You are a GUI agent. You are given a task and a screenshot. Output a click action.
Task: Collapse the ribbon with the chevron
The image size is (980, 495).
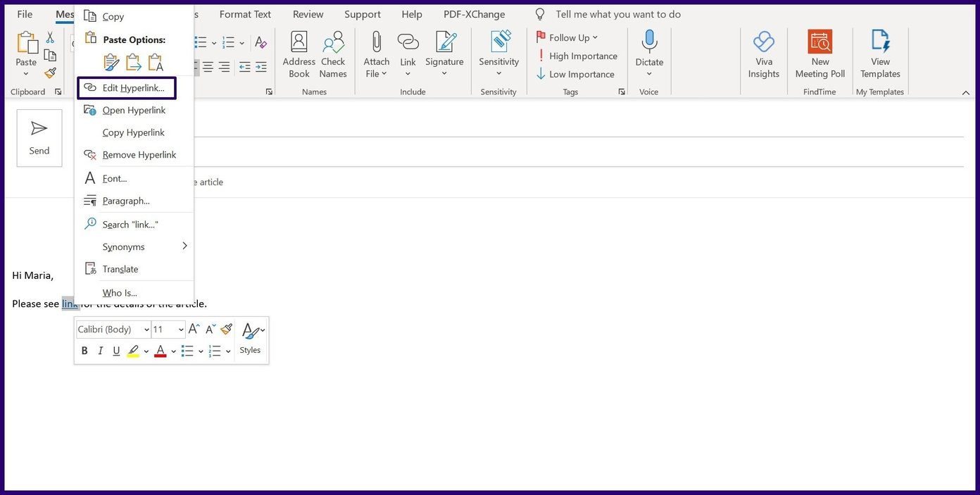coord(965,92)
